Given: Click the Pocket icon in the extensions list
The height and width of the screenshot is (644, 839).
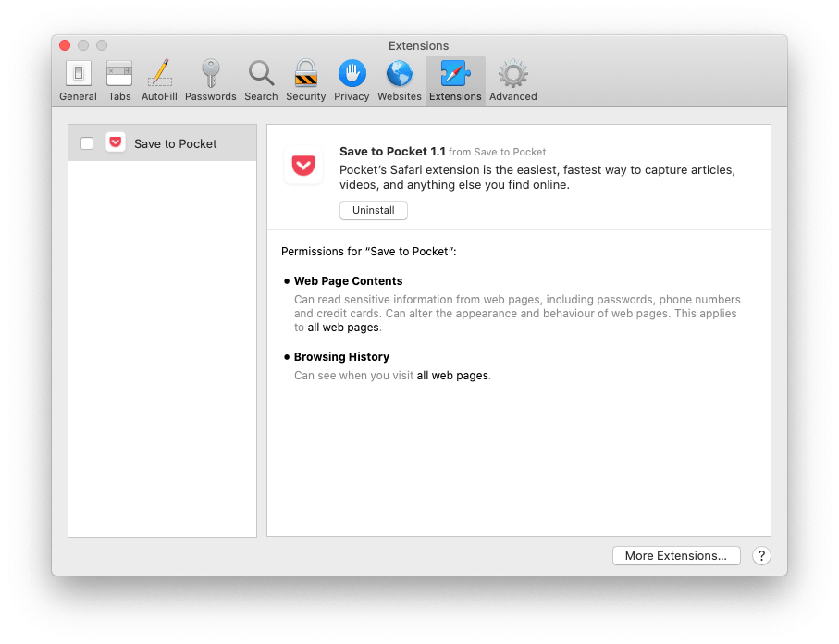Looking at the screenshot, I should click(x=116, y=142).
